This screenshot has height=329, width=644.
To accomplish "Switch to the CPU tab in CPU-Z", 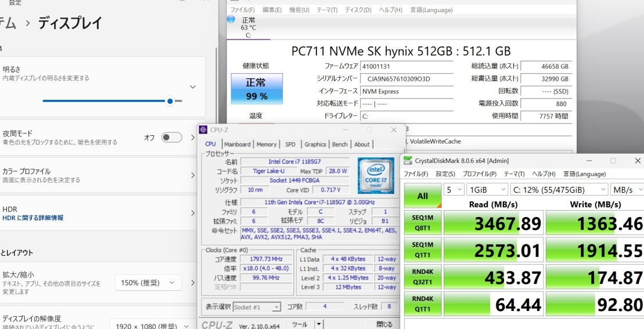I will [210, 144].
